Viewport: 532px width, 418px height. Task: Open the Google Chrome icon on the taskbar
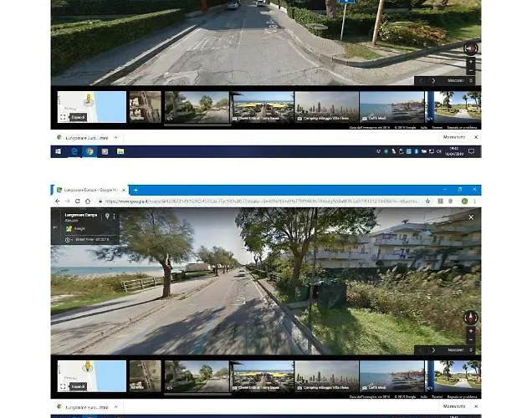90,151
